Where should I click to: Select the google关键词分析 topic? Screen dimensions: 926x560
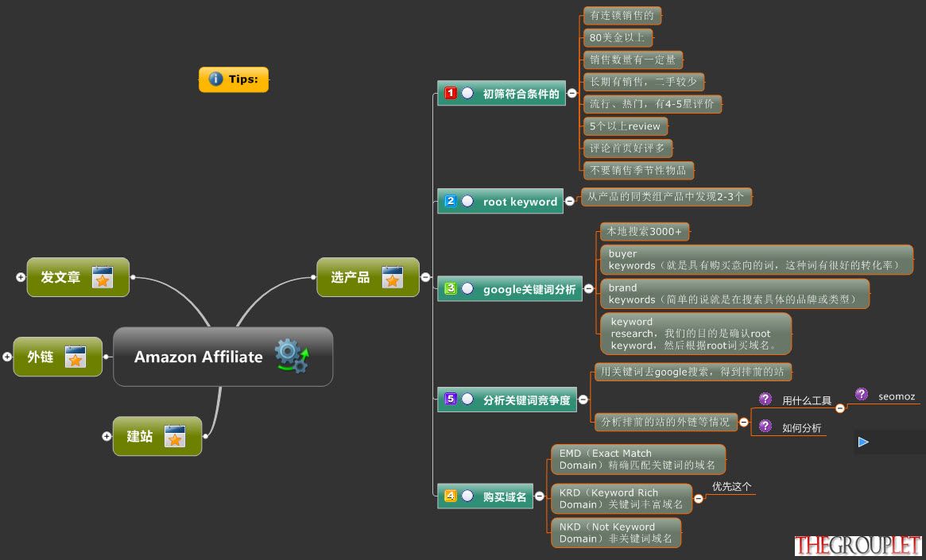pyautogui.click(x=509, y=288)
